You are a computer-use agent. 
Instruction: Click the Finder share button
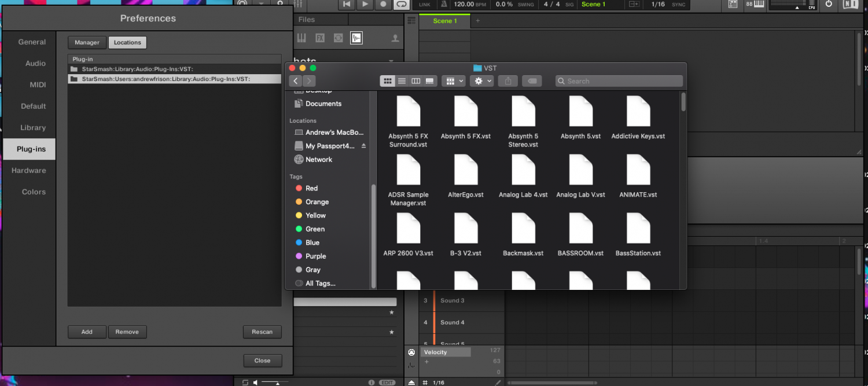[x=508, y=81]
